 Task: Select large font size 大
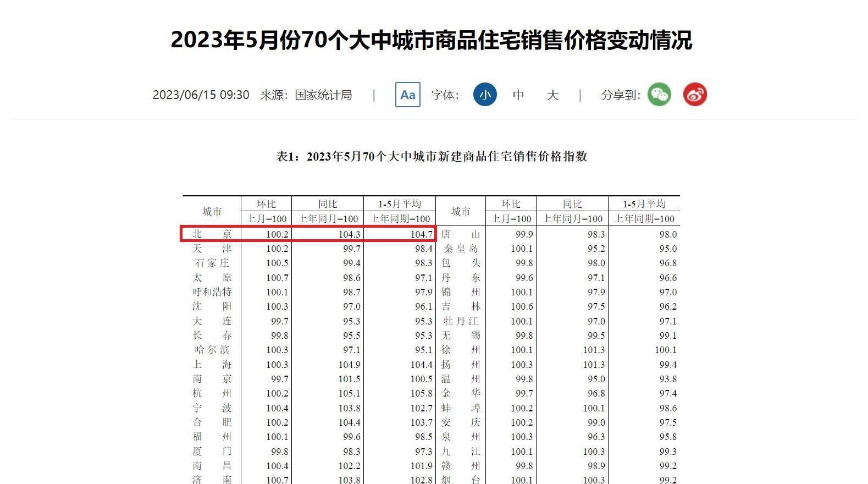pyautogui.click(x=552, y=95)
